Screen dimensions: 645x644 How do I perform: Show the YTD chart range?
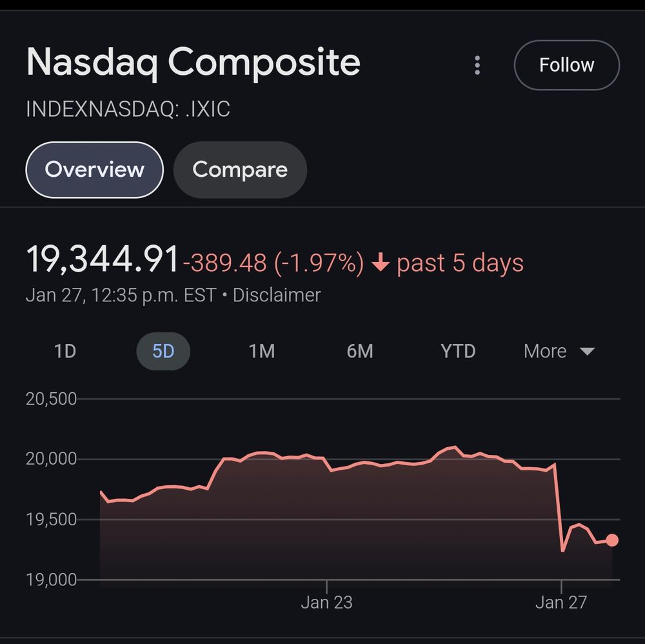click(458, 352)
